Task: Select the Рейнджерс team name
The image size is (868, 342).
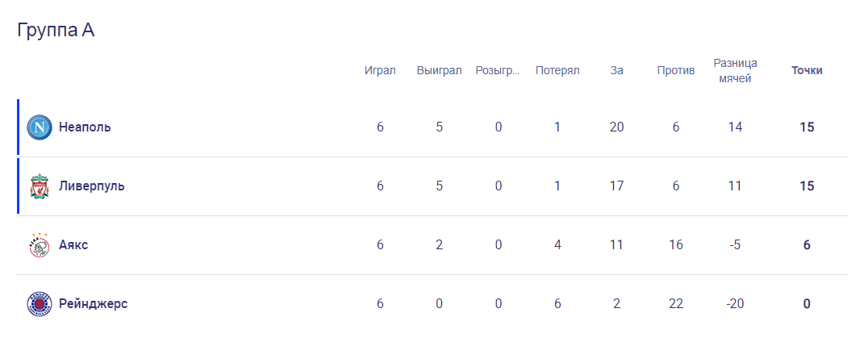Action: [93, 304]
